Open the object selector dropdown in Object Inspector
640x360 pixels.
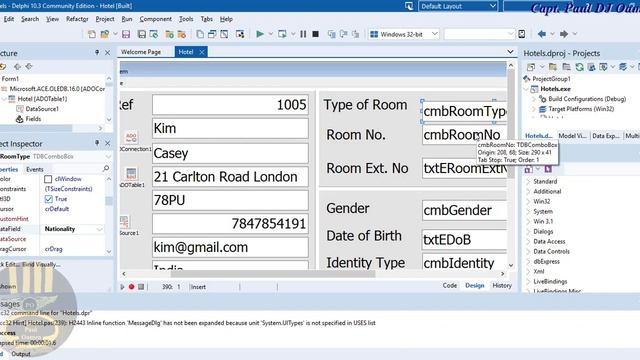[108, 157]
